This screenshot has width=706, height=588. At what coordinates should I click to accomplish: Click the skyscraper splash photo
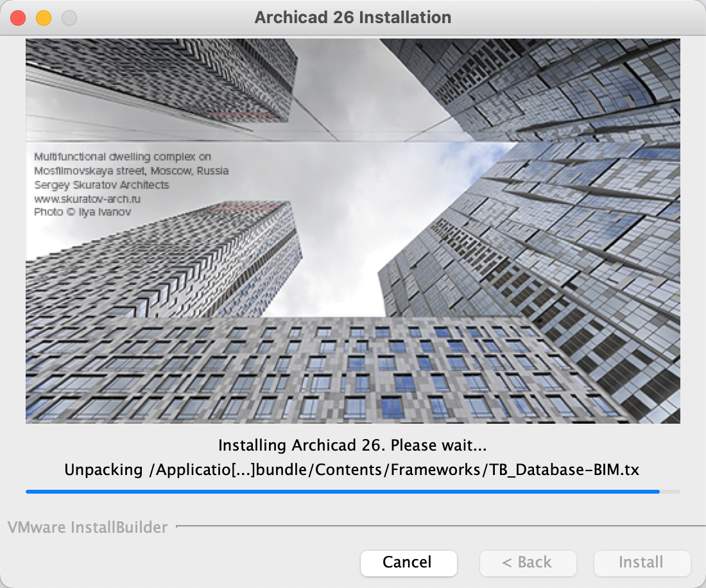coord(352,231)
